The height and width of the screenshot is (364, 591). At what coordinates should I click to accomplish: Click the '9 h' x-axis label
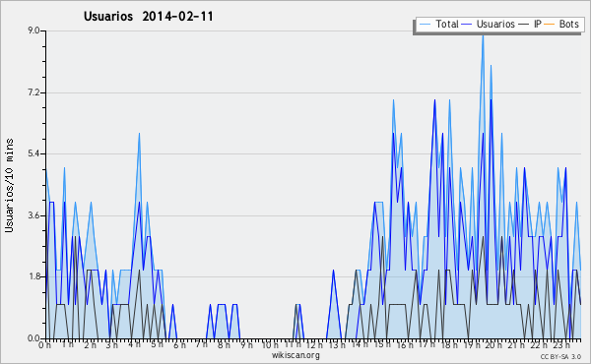247,345
